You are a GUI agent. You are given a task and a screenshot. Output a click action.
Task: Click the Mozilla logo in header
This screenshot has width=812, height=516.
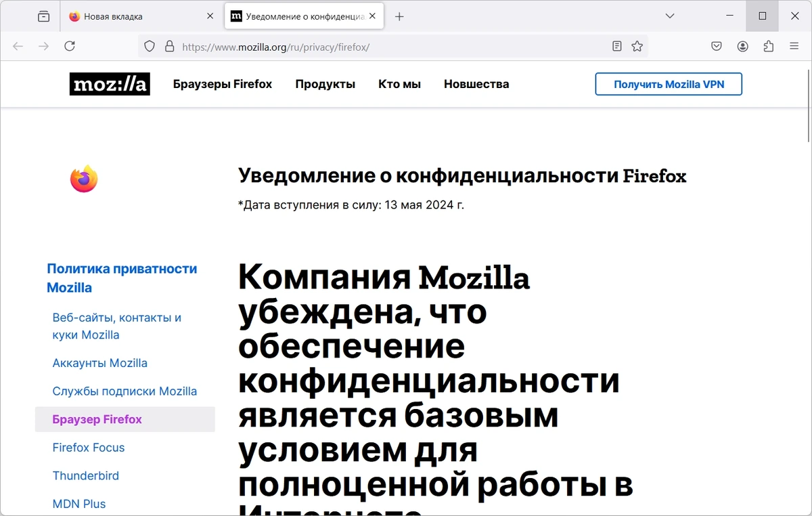[x=110, y=84]
